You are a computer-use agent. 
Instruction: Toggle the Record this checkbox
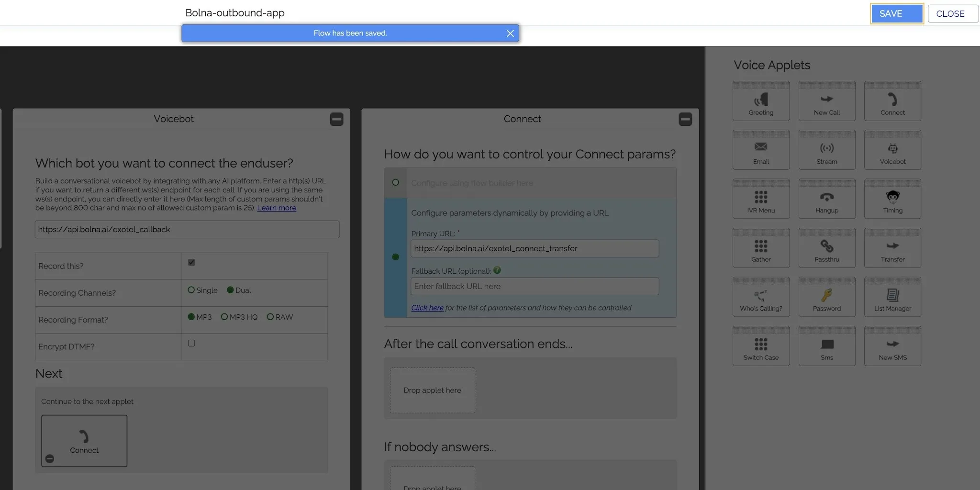pyautogui.click(x=191, y=262)
